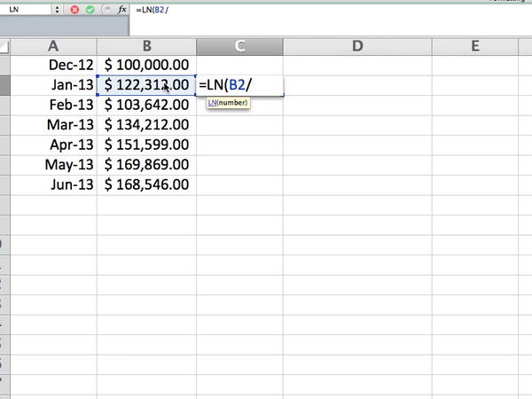The image size is (532, 399).
Task: Select column D header
Action: pyautogui.click(x=357, y=46)
